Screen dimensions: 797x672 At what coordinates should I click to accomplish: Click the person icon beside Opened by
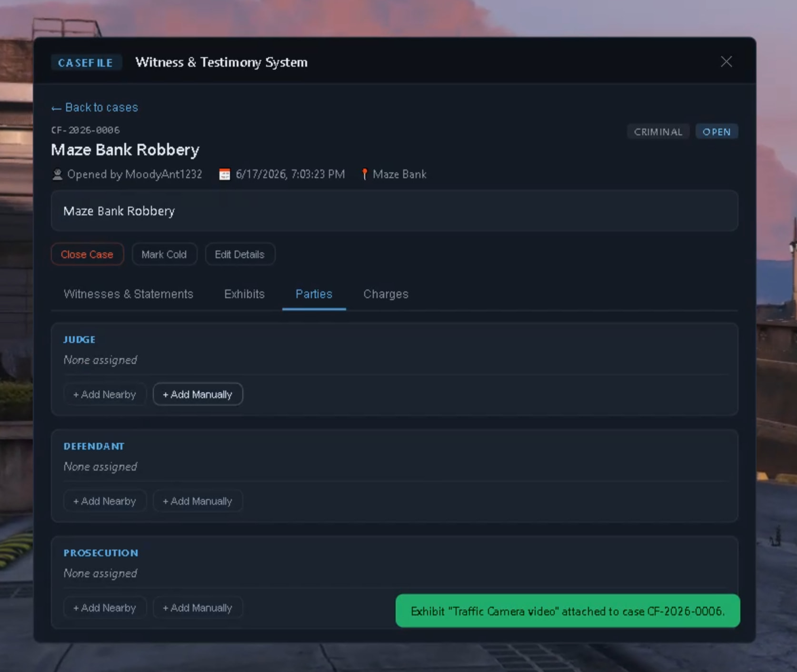click(57, 175)
